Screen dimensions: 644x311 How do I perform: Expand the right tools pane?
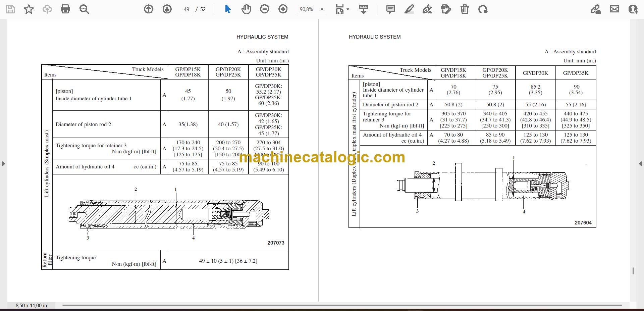(640, 164)
